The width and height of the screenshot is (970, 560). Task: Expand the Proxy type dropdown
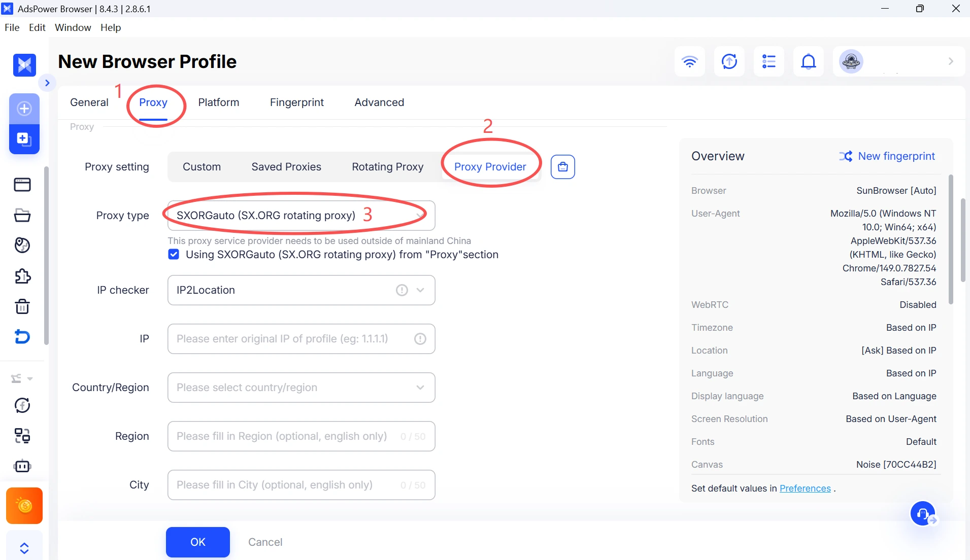click(x=301, y=216)
